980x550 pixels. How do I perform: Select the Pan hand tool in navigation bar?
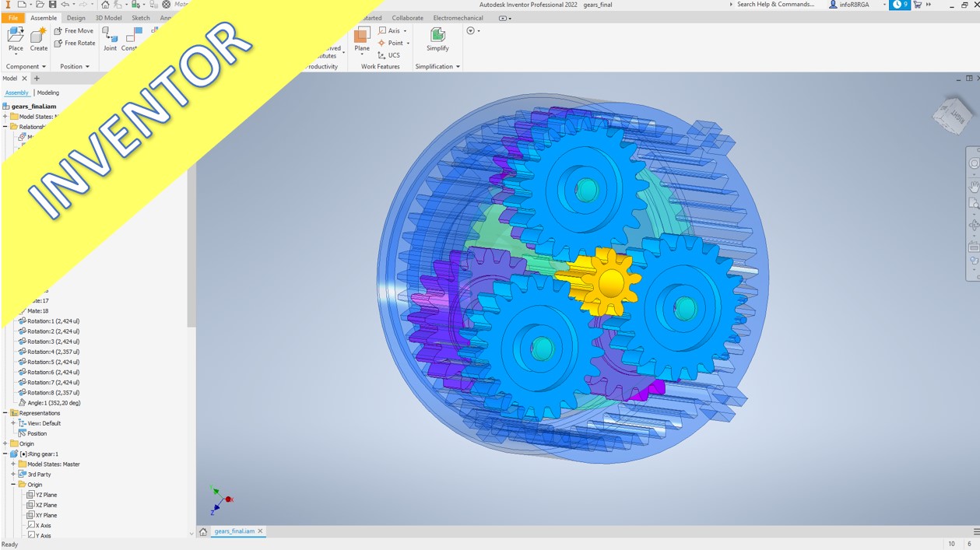point(974,187)
